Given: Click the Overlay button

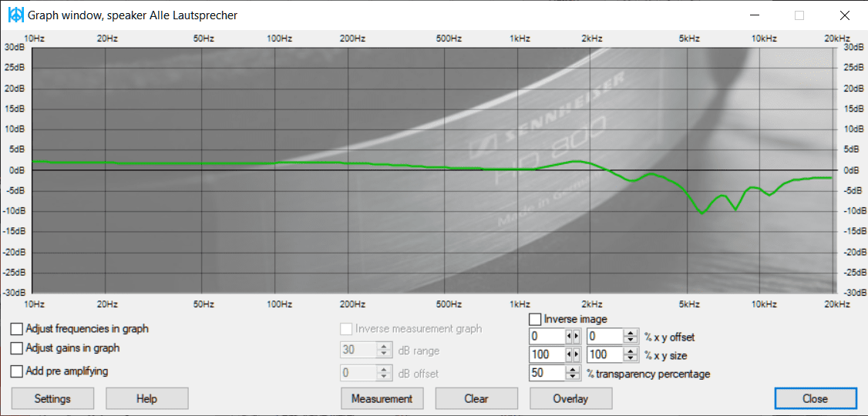Looking at the screenshot, I should (570, 398).
